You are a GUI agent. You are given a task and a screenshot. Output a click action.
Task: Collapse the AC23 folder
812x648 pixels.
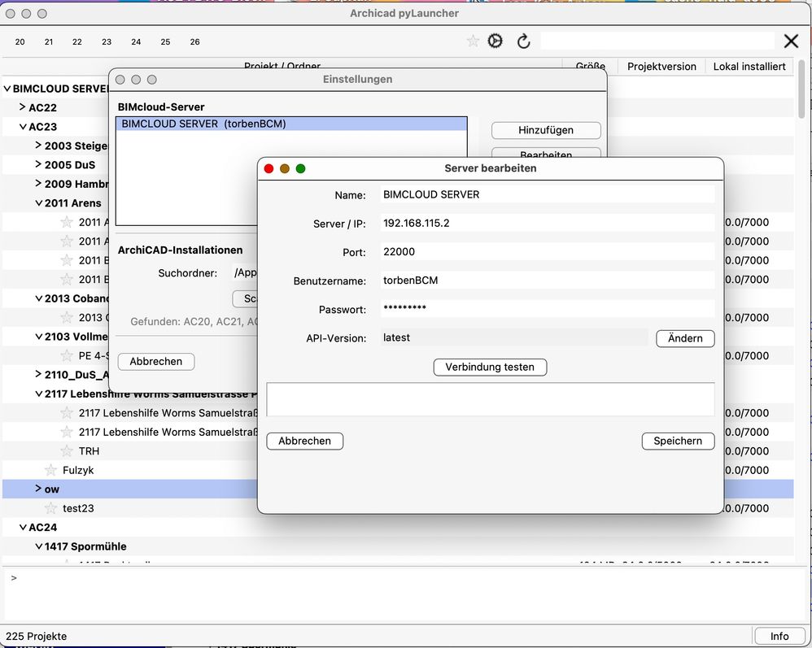pyautogui.click(x=23, y=127)
